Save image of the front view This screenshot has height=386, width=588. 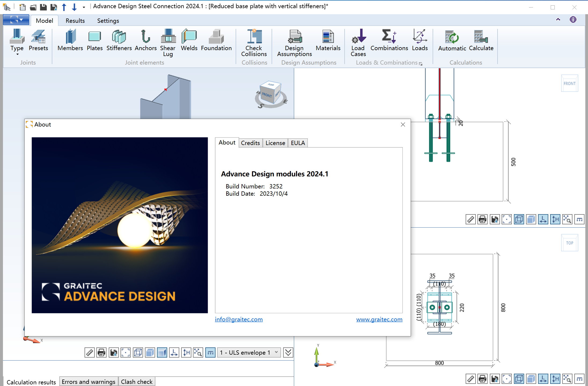pyautogui.click(x=495, y=219)
